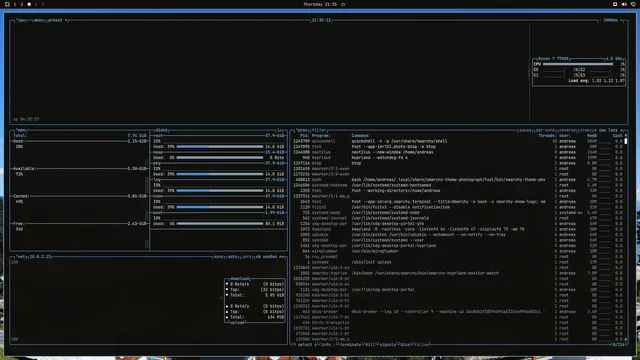Select the systemd-oomd process row
640x360 pixels.
point(458,213)
